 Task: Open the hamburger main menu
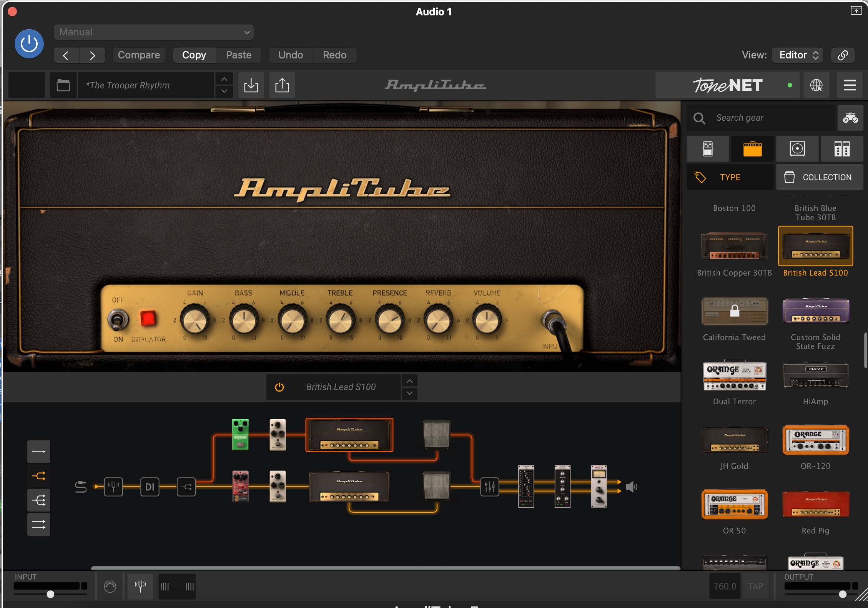[850, 85]
